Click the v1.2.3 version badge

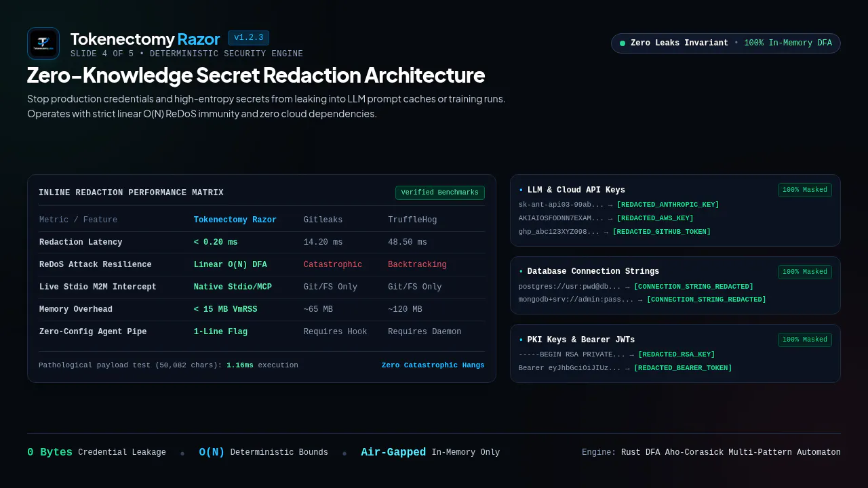(248, 38)
